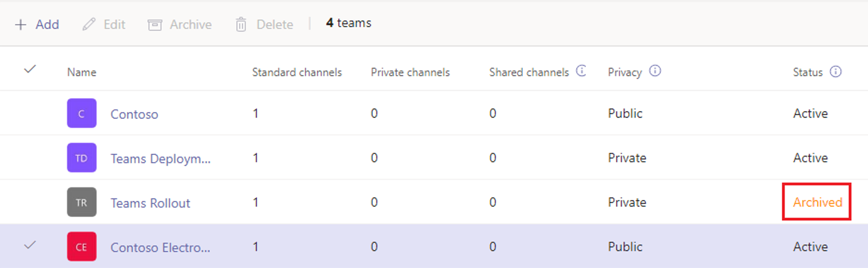Click Active status in Teams Deploym... row

pos(810,157)
